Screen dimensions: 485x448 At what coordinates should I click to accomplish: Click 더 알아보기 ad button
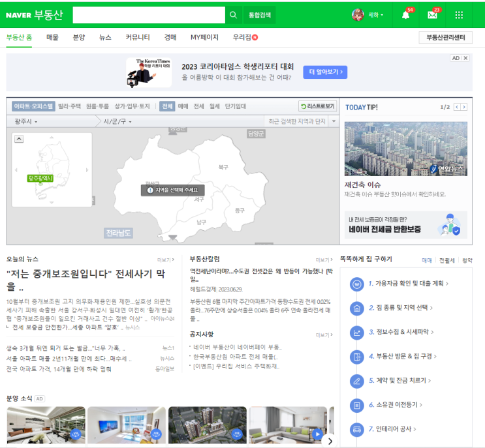(x=325, y=72)
